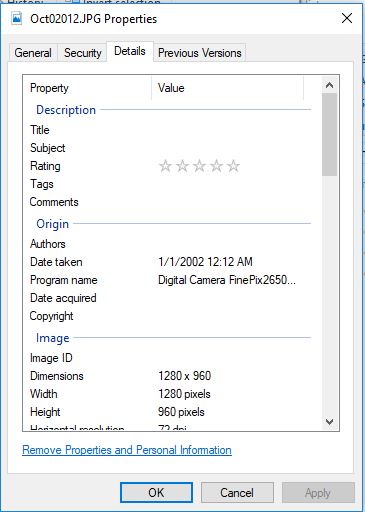Click the scroll up arrow of property list

click(329, 85)
